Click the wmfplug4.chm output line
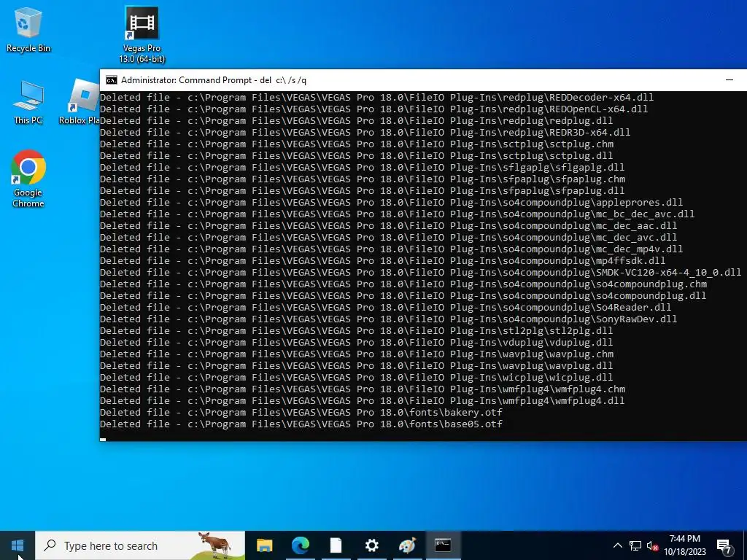The height and width of the screenshot is (560, 747). pos(362,389)
